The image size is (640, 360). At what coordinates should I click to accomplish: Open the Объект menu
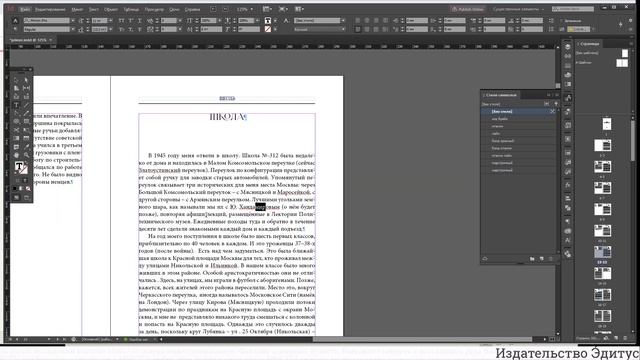pyautogui.click(x=111, y=9)
